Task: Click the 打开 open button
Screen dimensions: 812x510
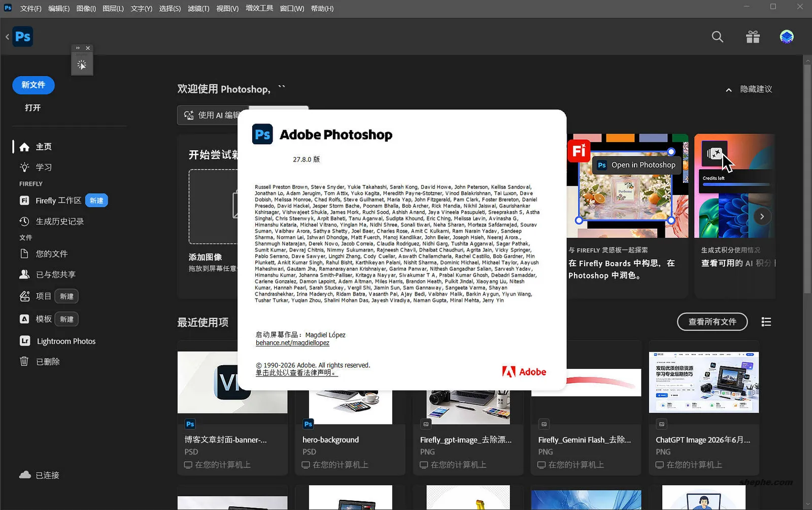Action: 33,108
